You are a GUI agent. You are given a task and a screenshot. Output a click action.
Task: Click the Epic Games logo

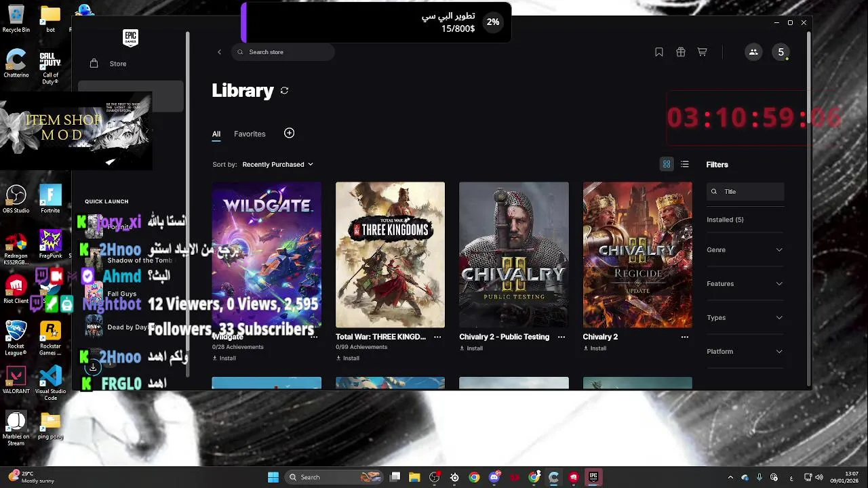tap(130, 38)
